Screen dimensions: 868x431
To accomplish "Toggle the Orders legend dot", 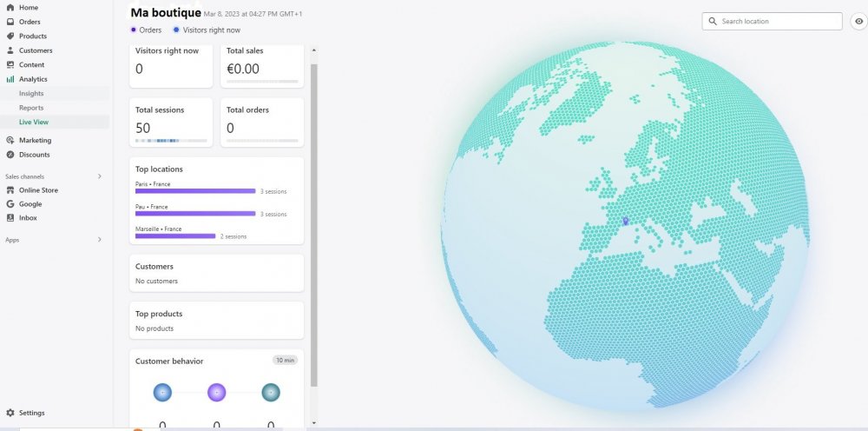I will [x=134, y=30].
